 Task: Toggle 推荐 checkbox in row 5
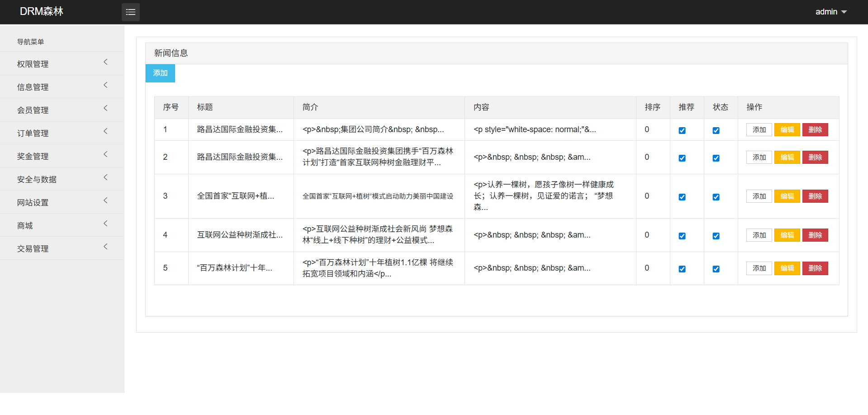(682, 269)
